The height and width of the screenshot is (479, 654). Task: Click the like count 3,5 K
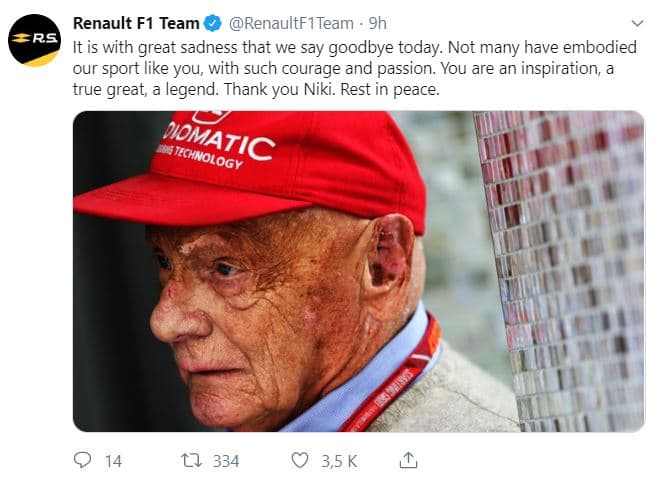point(338,461)
